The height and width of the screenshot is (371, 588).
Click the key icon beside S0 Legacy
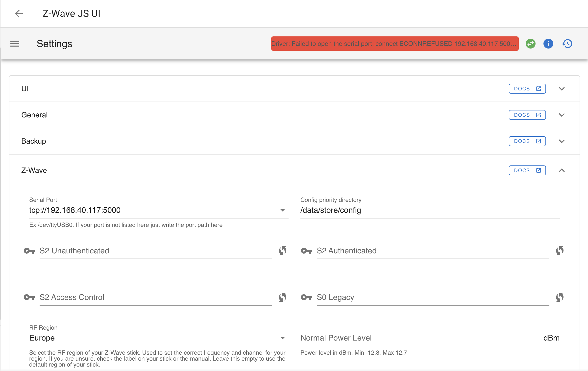(306, 297)
